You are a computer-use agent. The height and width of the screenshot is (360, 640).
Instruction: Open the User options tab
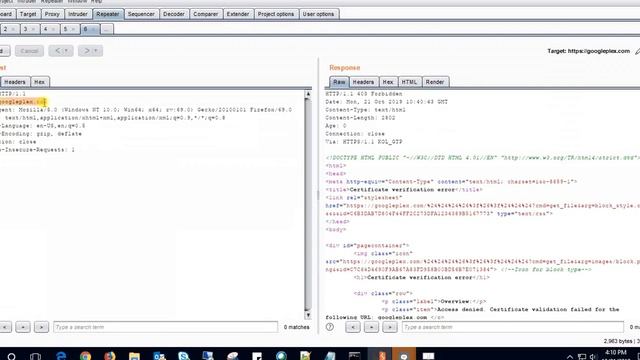(318, 14)
